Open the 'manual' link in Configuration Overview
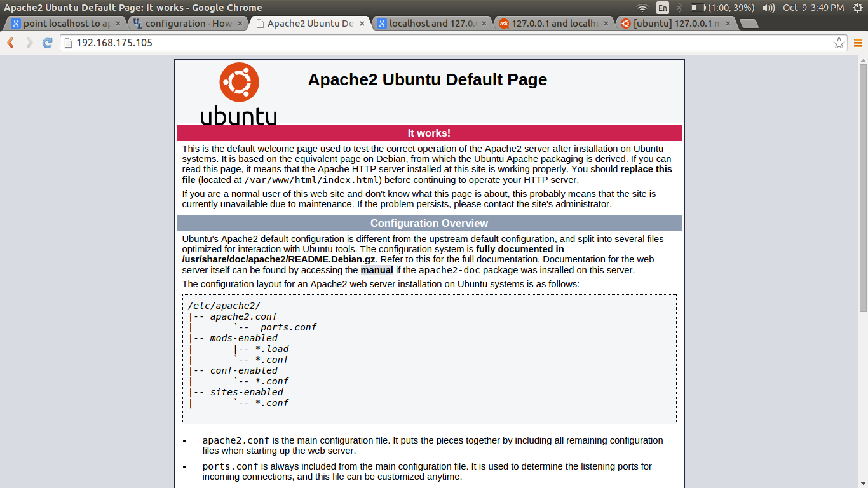Screen dimensions: 868x488 [x=377, y=270]
